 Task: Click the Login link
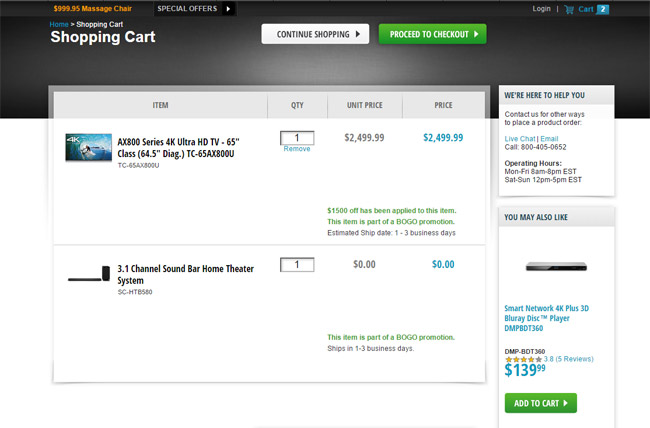pyautogui.click(x=541, y=9)
